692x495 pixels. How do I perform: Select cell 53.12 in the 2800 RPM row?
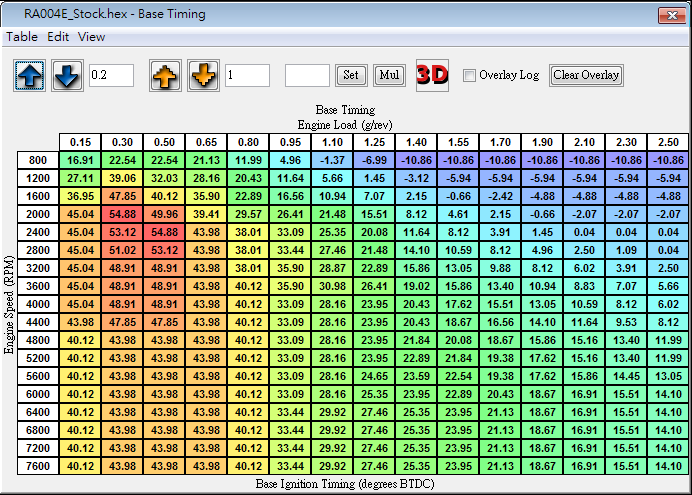tap(164, 250)
